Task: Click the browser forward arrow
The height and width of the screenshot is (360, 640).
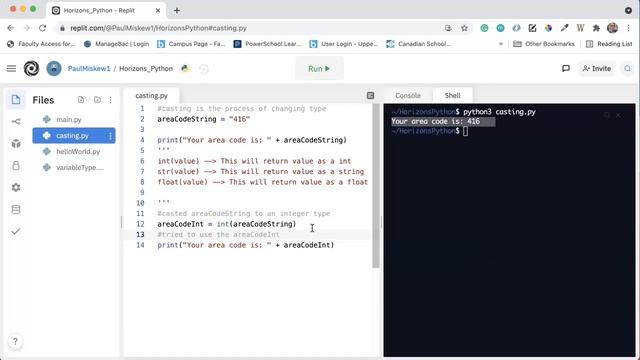Action: tap(27, 28)
